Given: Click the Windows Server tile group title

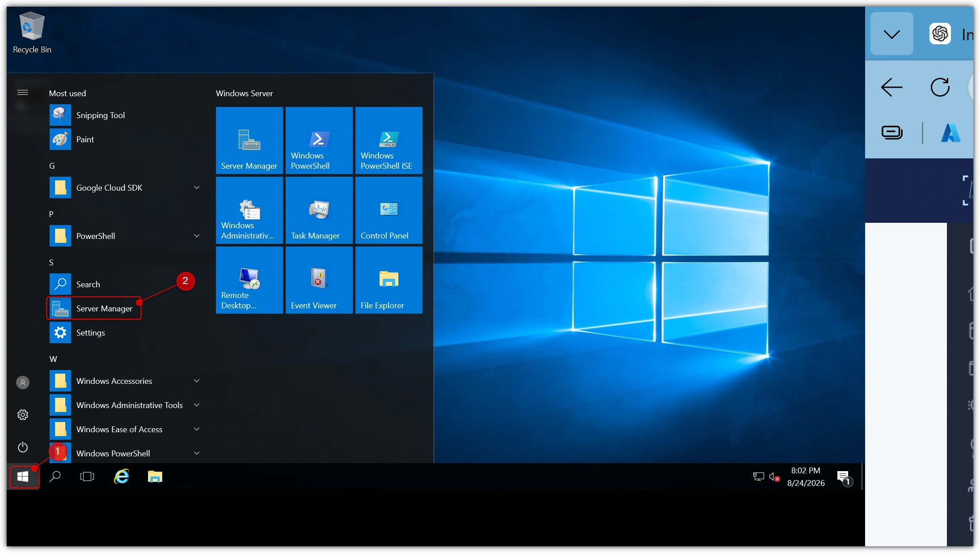Looking at the screenshot, I should (244, 94).
